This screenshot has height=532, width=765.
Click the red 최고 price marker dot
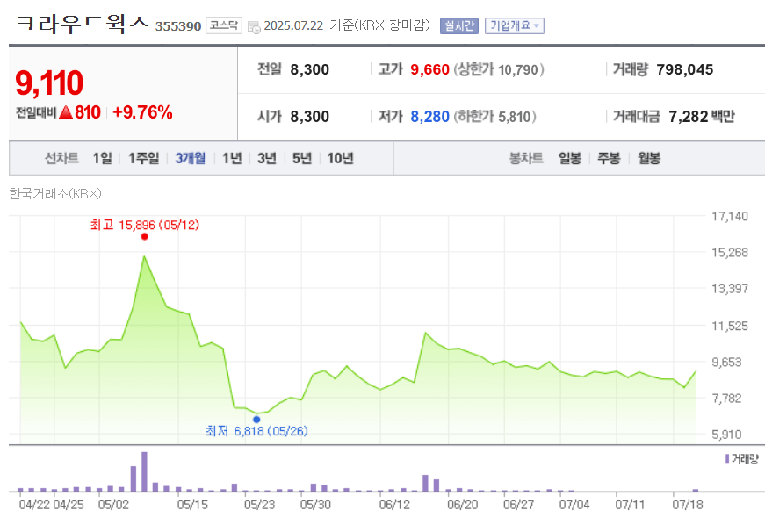pos(146,235)
